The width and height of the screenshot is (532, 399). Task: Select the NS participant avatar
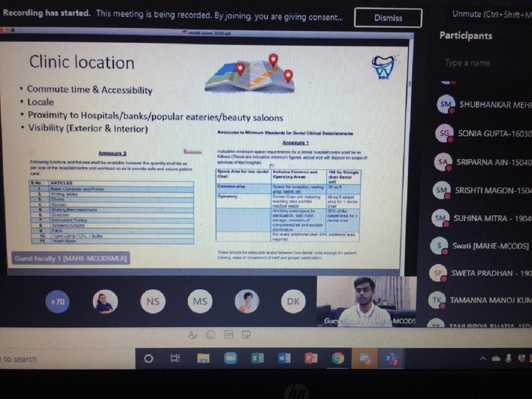pyautogui.click(x=153, y=301)
